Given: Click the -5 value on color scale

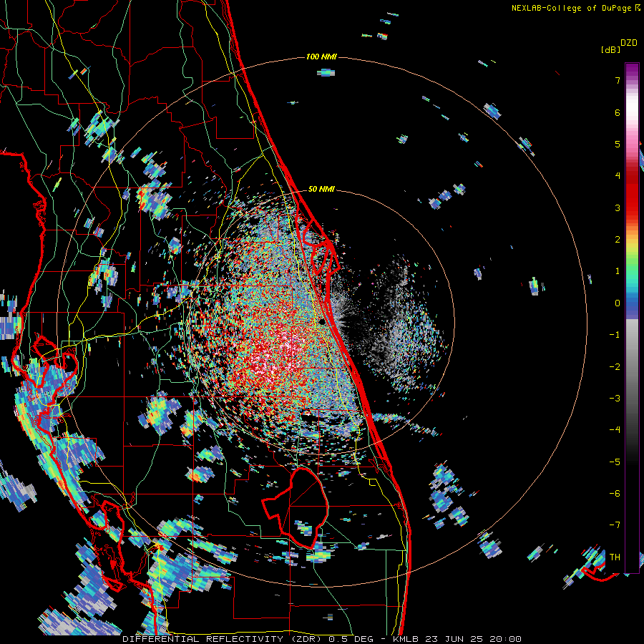Looking at the screenshot, I should coord(615,462).
